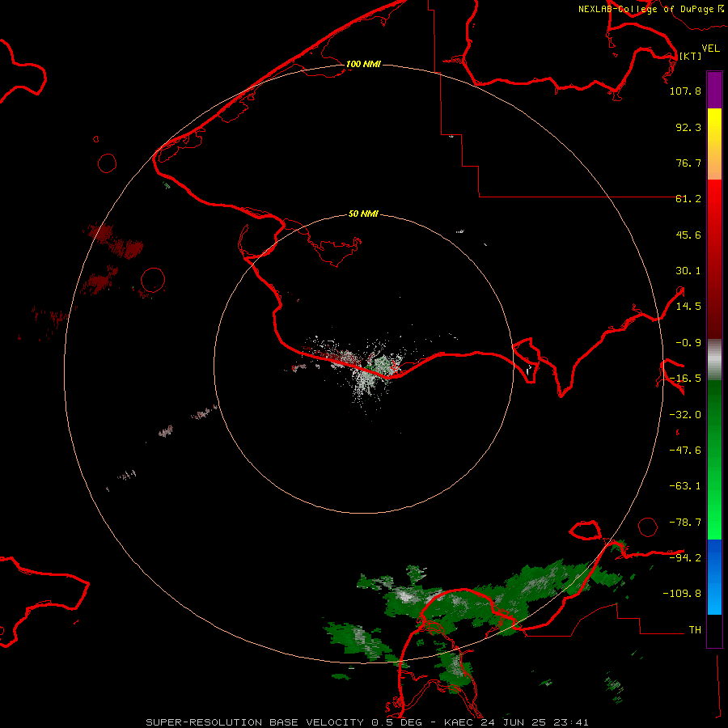Click the 61.2 velocity scale label
Viewport: 728px width, 728px height.
(688, 199)
